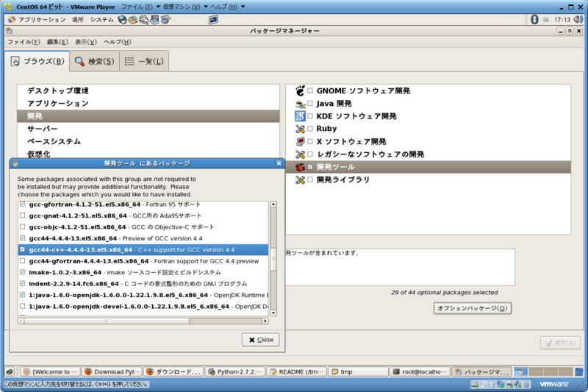Click the package list scroll-up arrow
588x392 pixels.
(x=273, y=204)
